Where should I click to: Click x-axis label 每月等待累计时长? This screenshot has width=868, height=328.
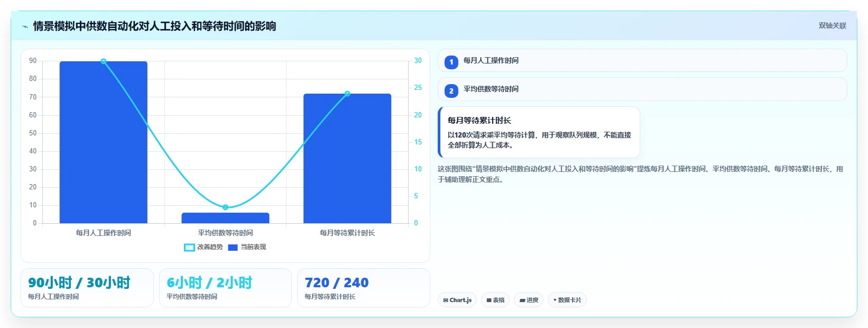coord(347,233)
